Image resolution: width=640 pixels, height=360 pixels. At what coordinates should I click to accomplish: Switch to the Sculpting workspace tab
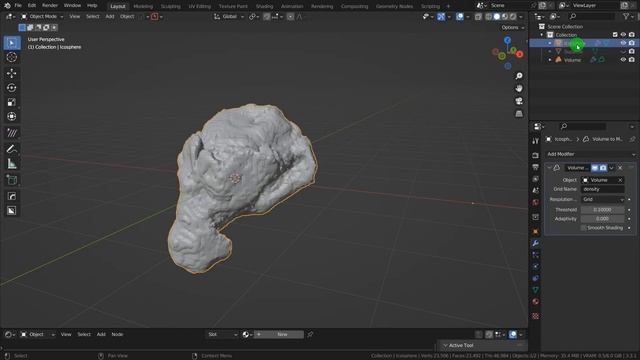[171, 6]
